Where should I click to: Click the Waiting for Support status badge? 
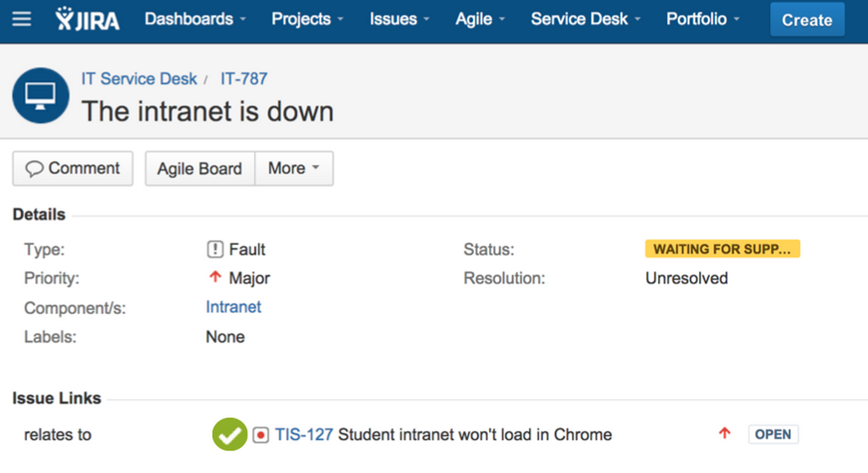722,249
